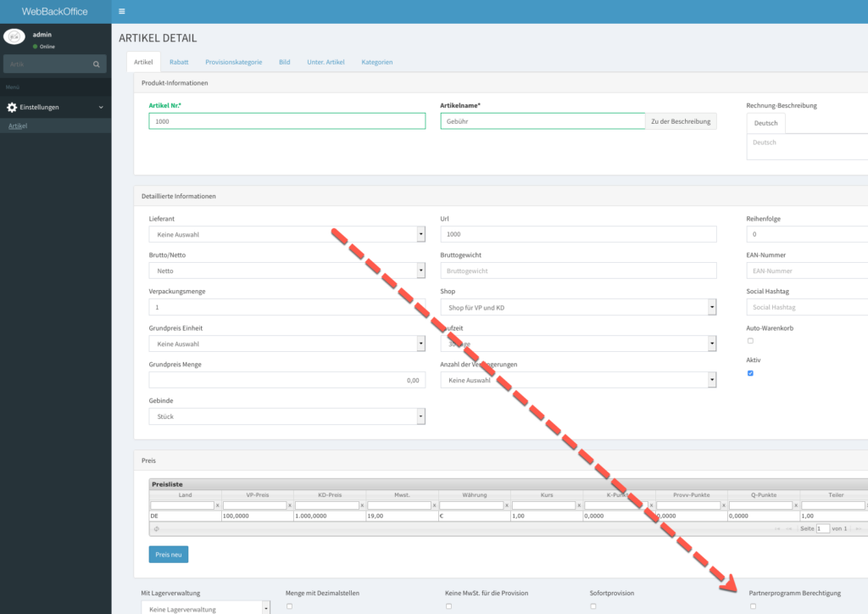Click the KD-Preis filter input
This screenshot has width=868, height=614.
(x=326, y=505)
